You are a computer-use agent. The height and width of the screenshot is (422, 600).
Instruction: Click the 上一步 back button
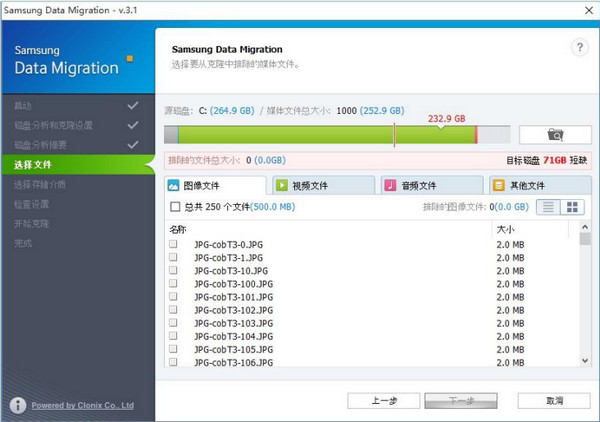[x=384, y=401]
